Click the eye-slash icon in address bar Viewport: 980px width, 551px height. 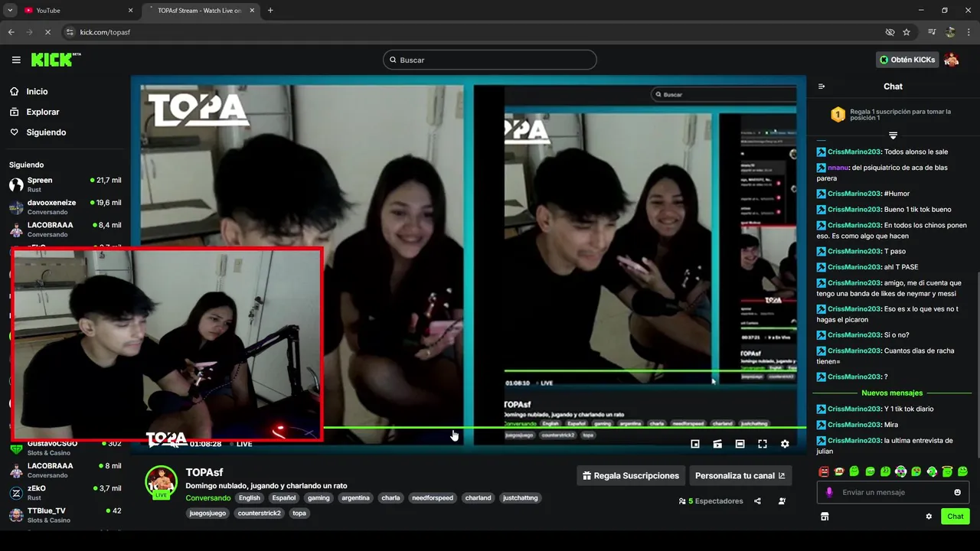coord(890,32)
